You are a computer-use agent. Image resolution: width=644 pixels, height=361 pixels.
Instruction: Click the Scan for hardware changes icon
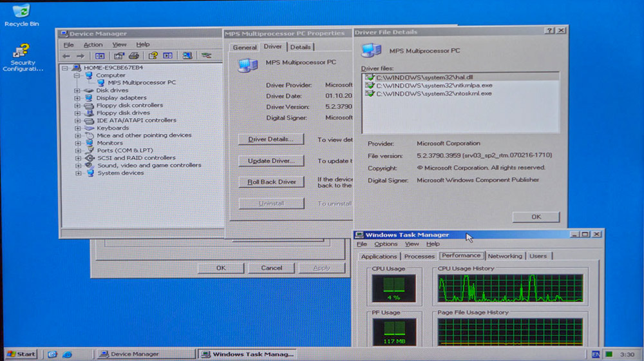186,56
